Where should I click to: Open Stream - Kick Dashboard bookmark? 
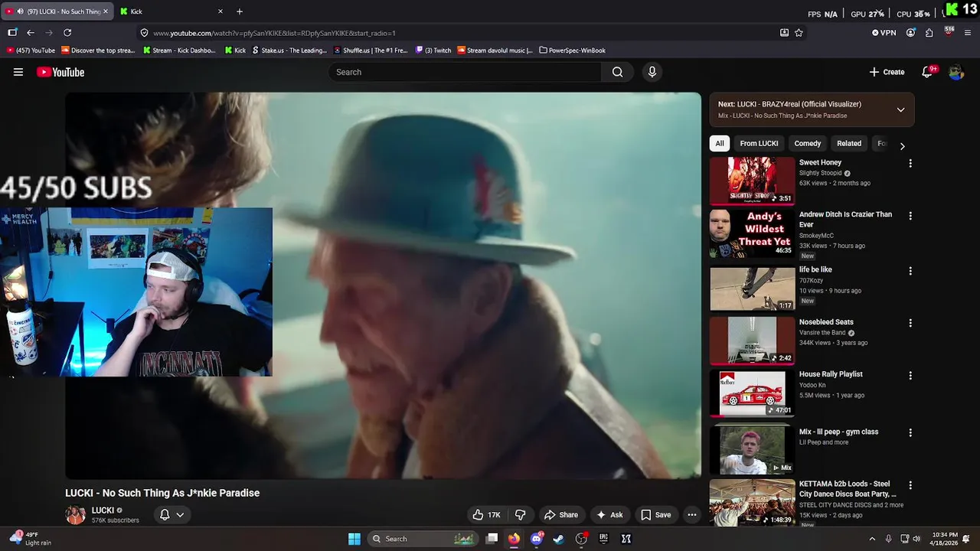(180, 51)
